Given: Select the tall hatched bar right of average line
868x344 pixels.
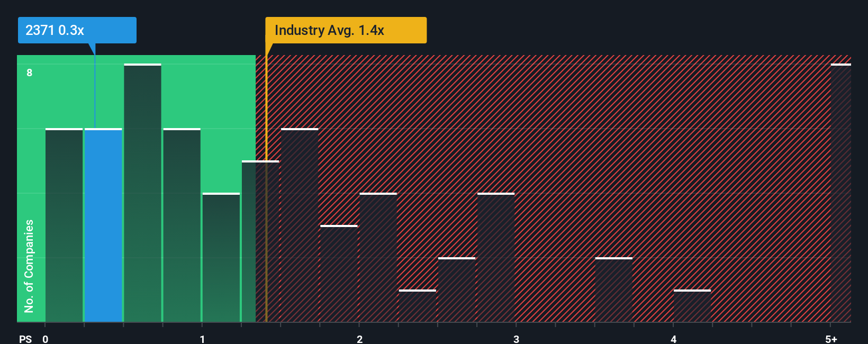Looking at the screenshot, I should click(x=300, y=225).
